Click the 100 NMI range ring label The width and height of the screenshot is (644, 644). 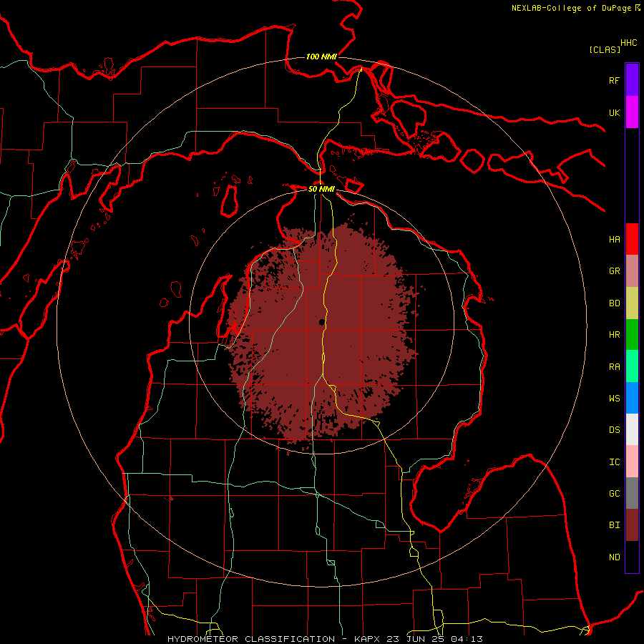tap(321, 57)
